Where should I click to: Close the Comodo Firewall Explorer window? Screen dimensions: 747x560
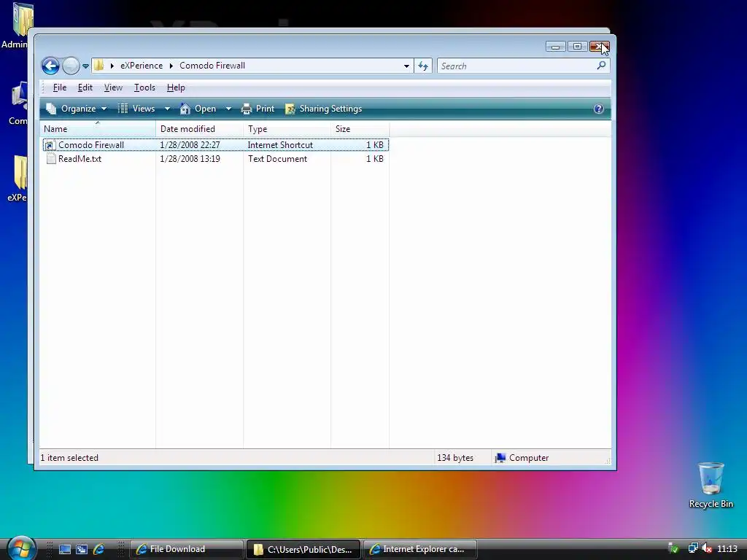599,47
